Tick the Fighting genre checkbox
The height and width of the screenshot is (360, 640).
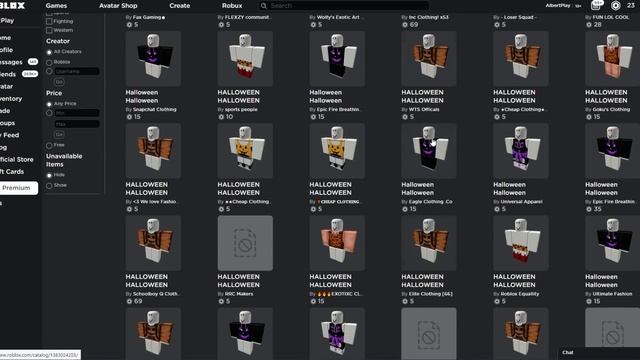(49, 21)
